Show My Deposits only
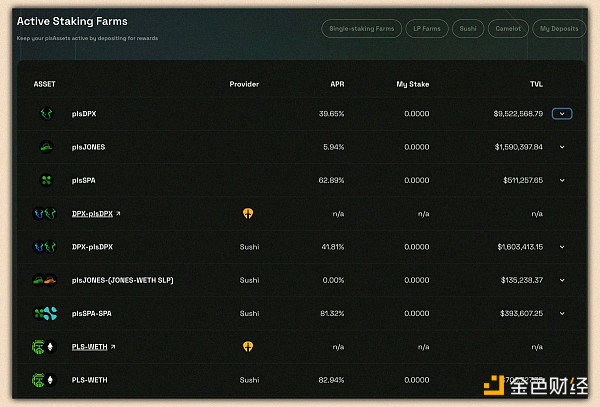This screenshot has width=600, height=407. point(559,29)
